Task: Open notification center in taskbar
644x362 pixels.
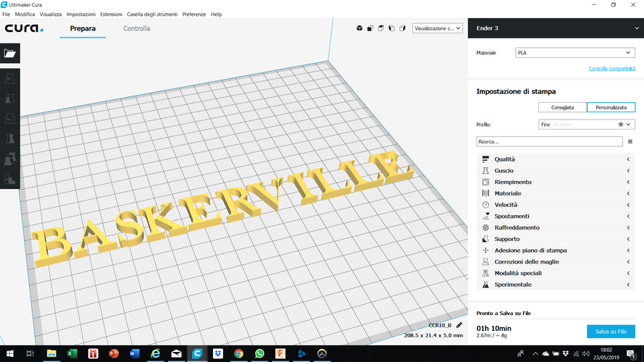Action: click(x=630, y=353)
